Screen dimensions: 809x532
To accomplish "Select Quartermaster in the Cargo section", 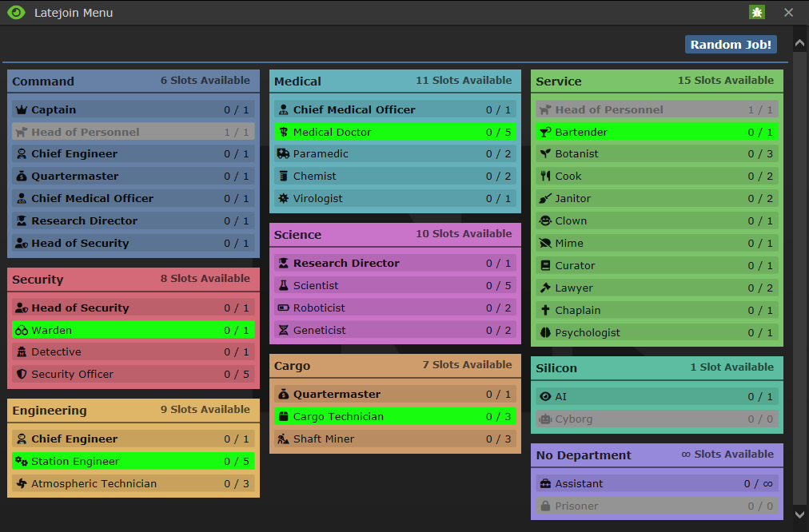I will pyautogui.click(x=395, y=395).
